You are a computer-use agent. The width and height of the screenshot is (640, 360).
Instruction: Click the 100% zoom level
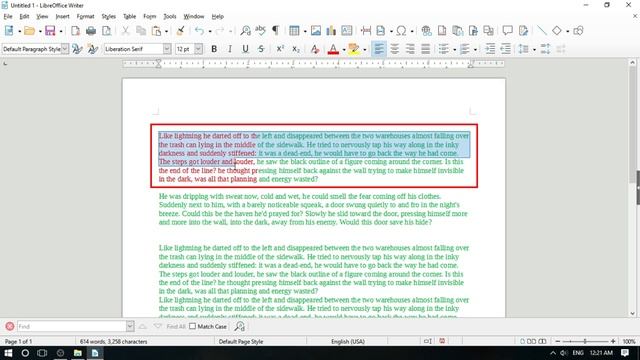(x=629, y=341)
